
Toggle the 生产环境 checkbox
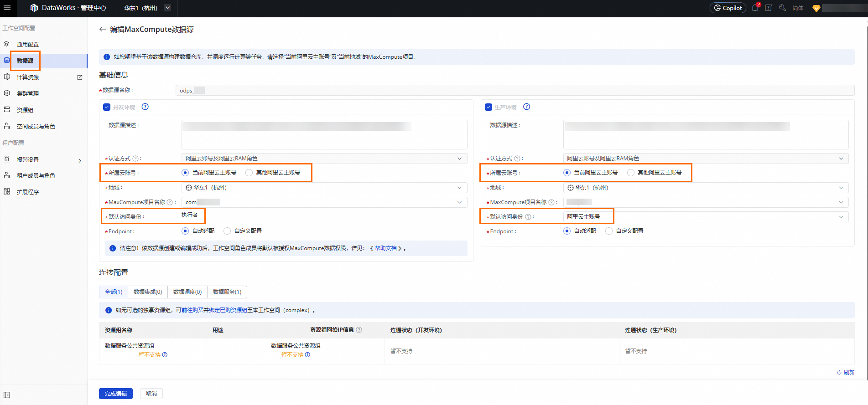coord(489,107)
